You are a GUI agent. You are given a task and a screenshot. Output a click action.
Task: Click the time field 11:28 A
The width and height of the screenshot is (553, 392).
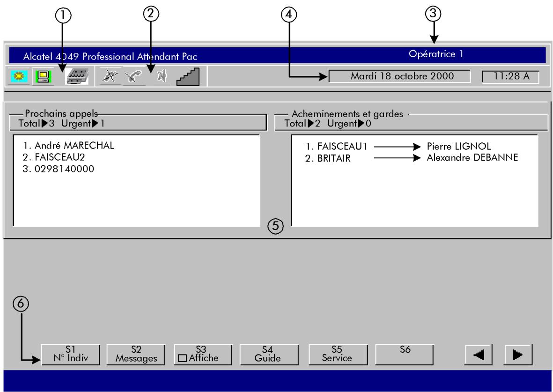point(511,76)
